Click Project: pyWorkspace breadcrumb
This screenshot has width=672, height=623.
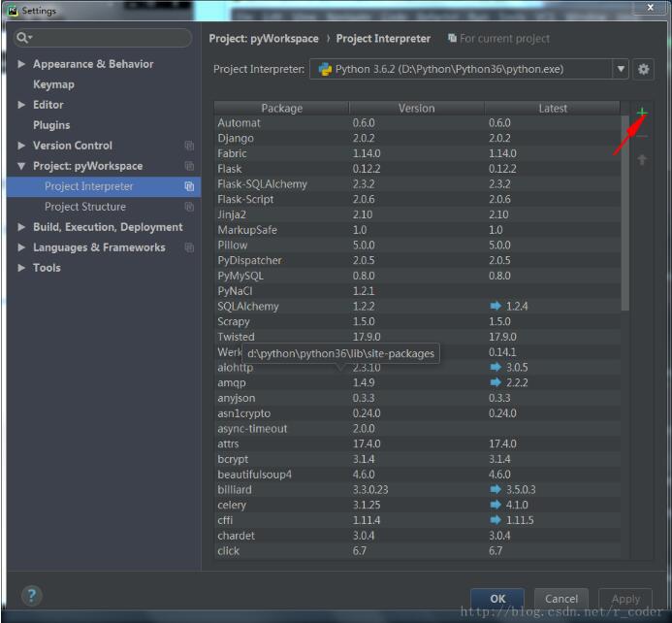coord(264,39)
